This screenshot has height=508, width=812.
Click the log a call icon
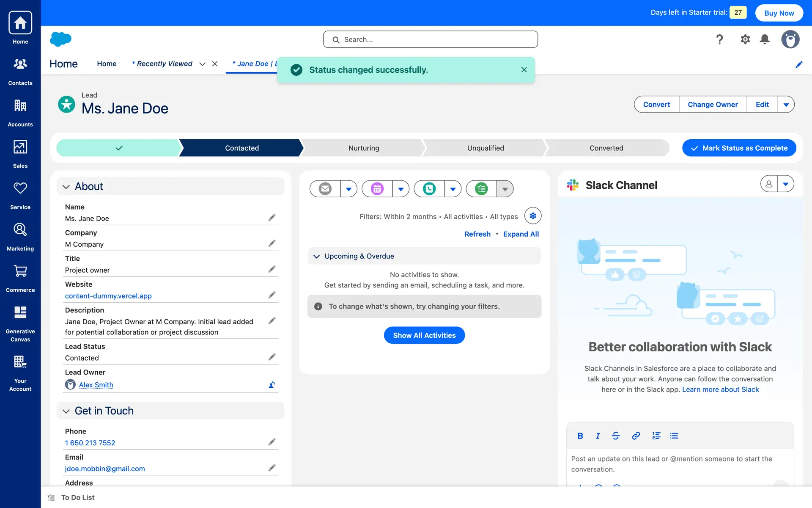pyautogui.click(x=429, y=189)
